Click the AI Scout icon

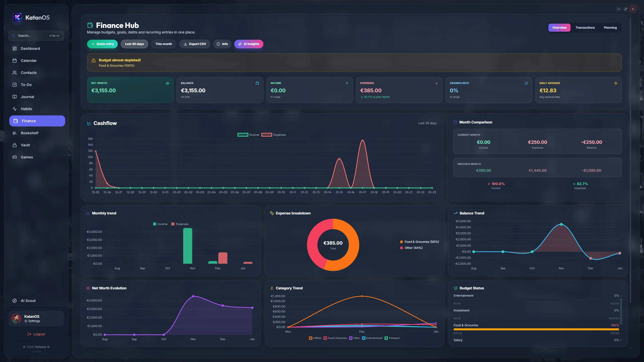(x=15, y=300)
